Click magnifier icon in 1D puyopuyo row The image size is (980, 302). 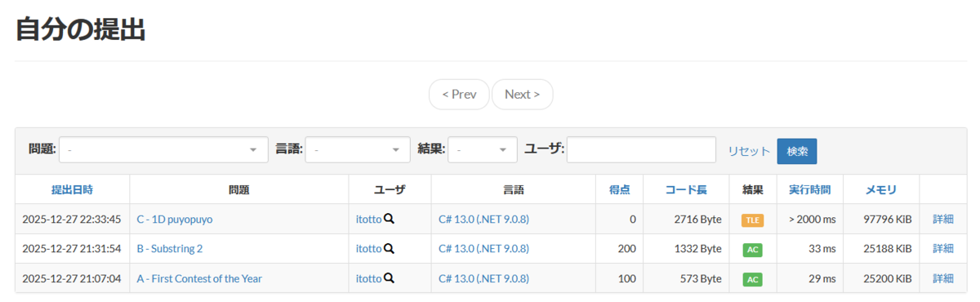[390, 219]
